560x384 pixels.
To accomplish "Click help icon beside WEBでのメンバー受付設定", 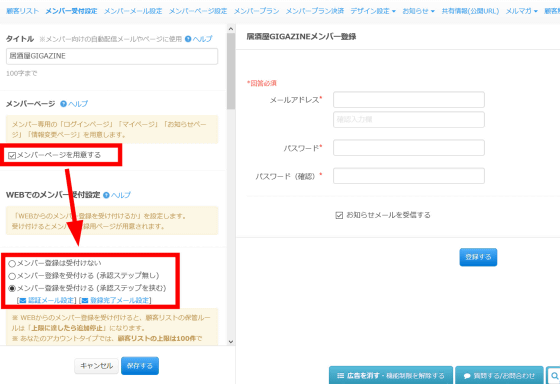I will coord(106,195).
